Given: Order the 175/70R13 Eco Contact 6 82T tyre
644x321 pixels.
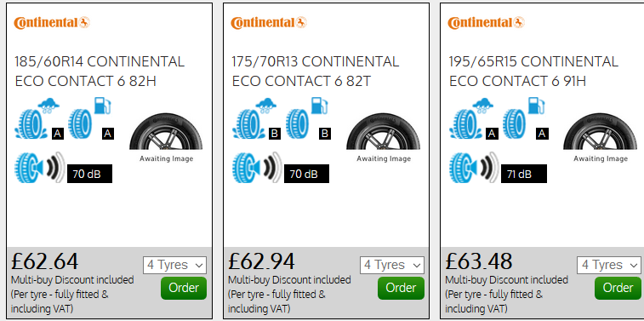Looking at the screenshot, I should 401,288.
